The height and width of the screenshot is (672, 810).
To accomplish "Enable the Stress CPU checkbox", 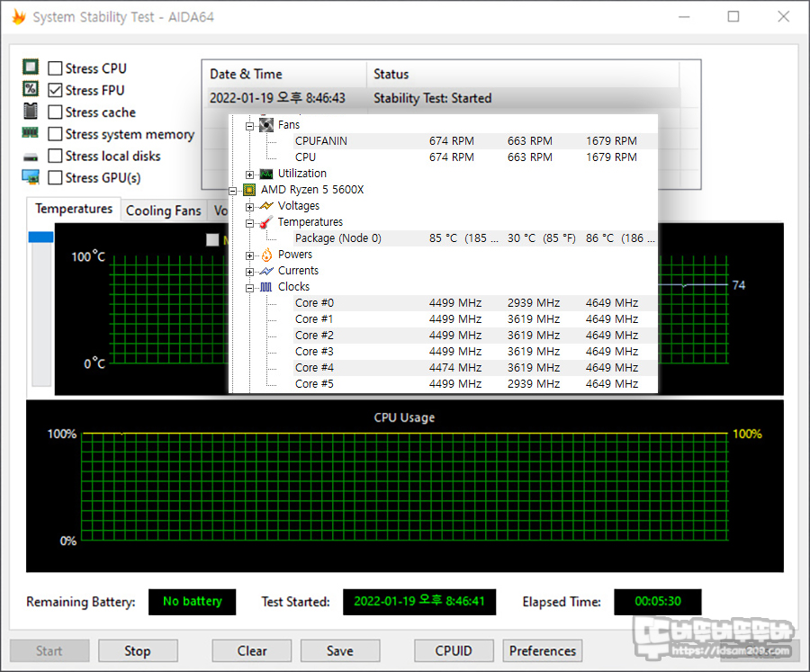I will [x=55, y=68].
